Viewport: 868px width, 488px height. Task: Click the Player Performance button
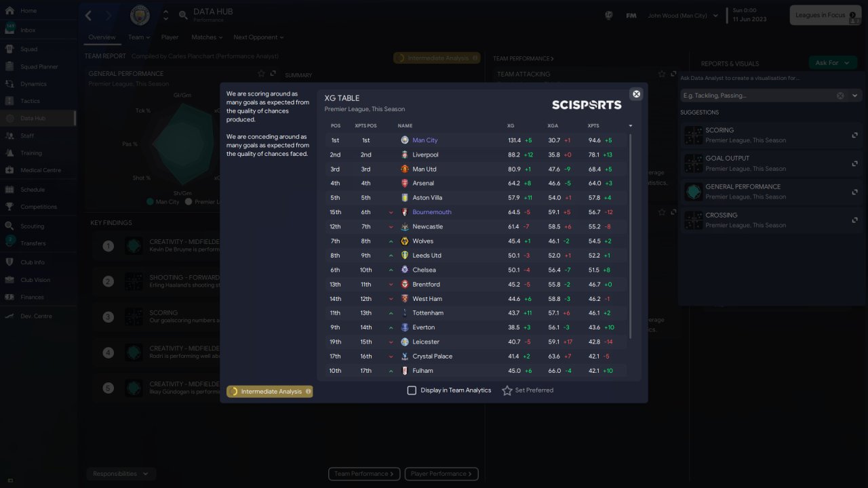coord(441,474)
